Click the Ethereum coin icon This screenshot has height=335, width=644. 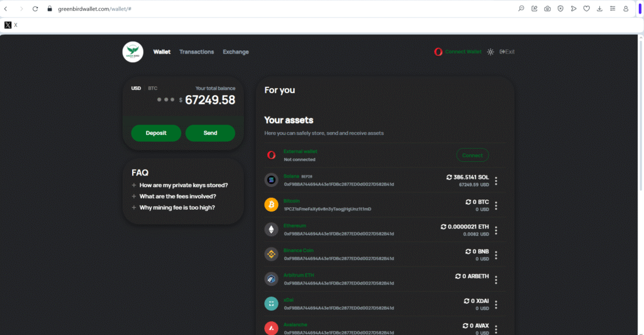point(271,229)
